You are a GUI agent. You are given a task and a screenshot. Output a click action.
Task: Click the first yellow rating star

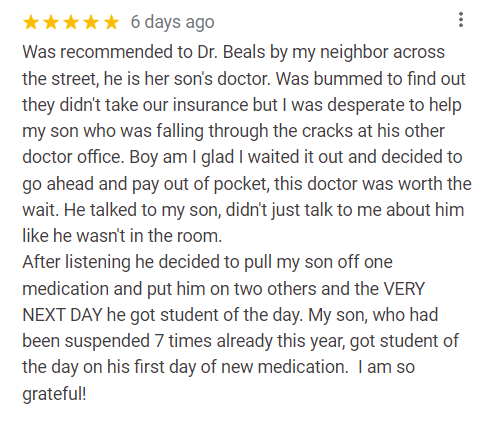31,22
